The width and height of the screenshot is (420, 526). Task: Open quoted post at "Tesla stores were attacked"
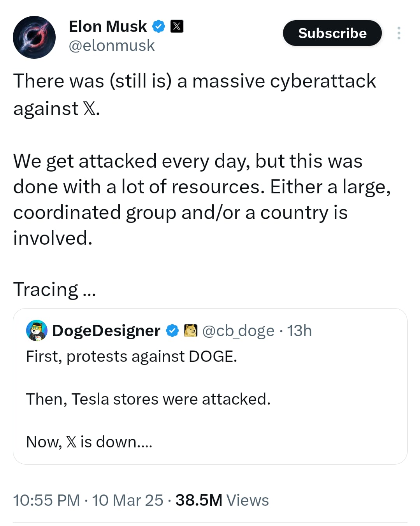coord(148,399)
